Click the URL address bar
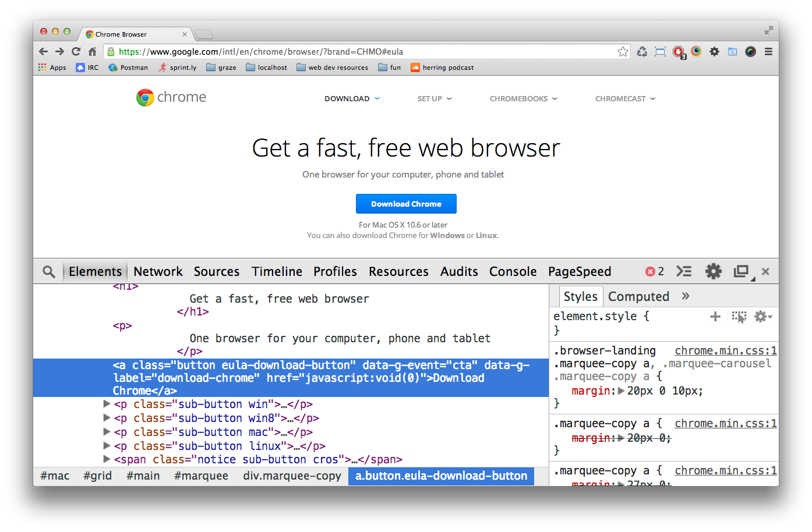Viewport: 812px width, 532px height. tap(367, 52)
